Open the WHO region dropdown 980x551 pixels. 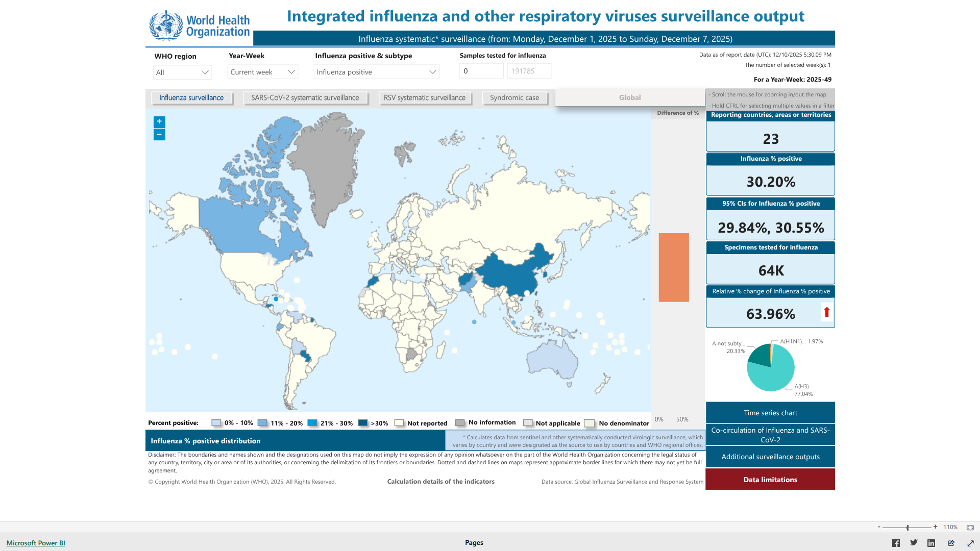(x=182, y=72)
